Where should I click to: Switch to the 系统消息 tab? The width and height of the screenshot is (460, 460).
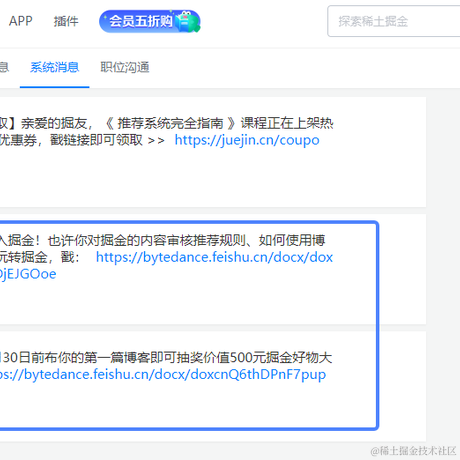[55, 67]
